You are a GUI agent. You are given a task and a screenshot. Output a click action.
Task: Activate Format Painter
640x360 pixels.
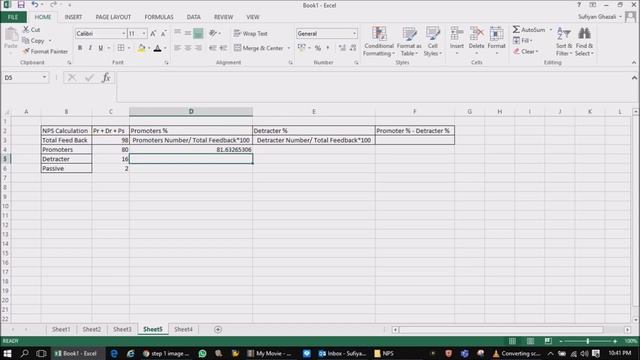[45, 51]
